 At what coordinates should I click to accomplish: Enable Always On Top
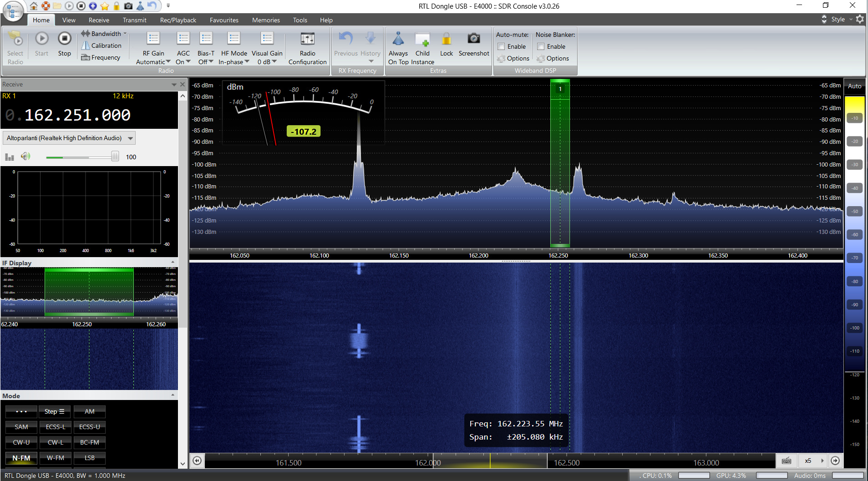point(398,40)
